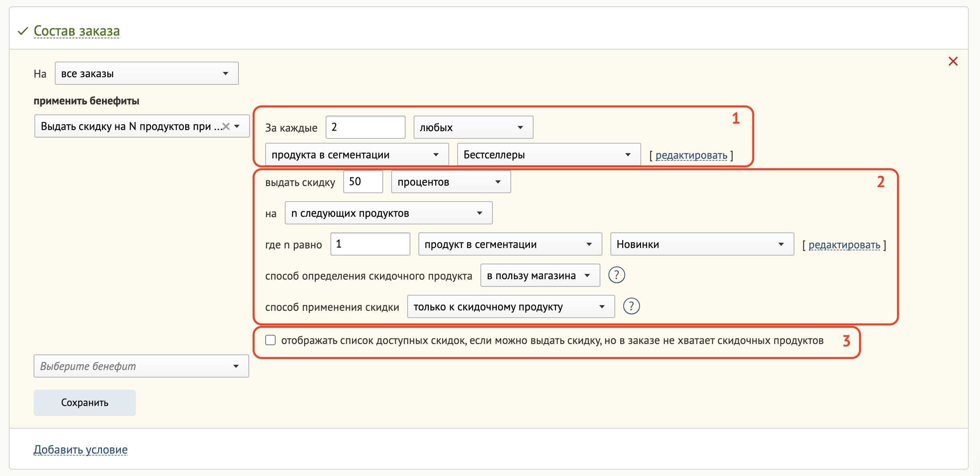The image size is (980, 476).
Task: Click редактировать link next to Бестселлеры
Action: (691, 155)
